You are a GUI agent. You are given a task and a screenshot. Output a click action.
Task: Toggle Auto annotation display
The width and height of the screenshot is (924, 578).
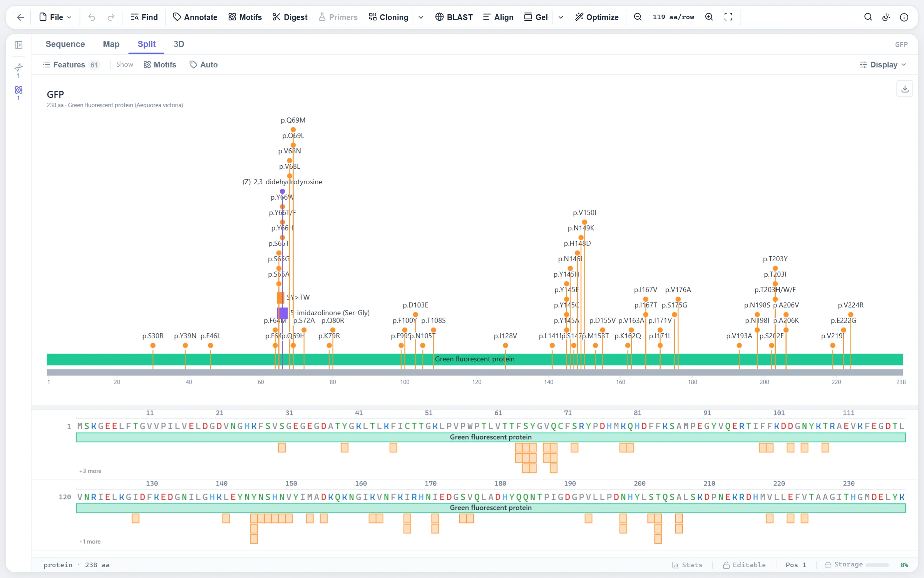pos(204,65)
